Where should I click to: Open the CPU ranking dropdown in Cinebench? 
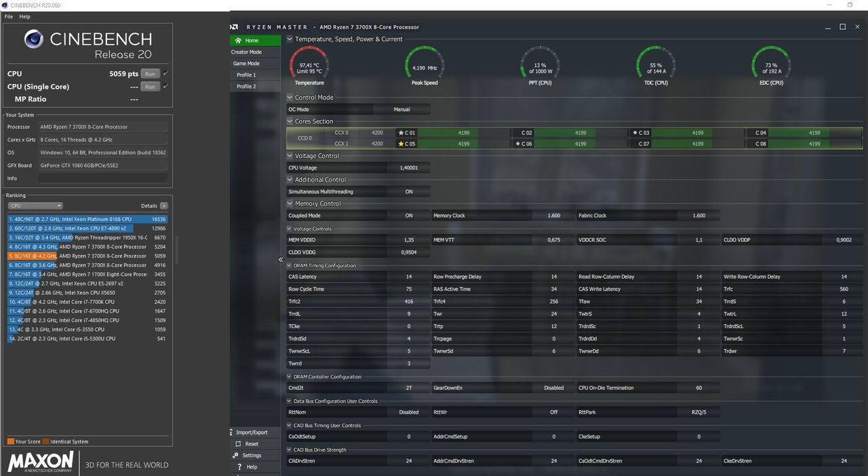35,205
